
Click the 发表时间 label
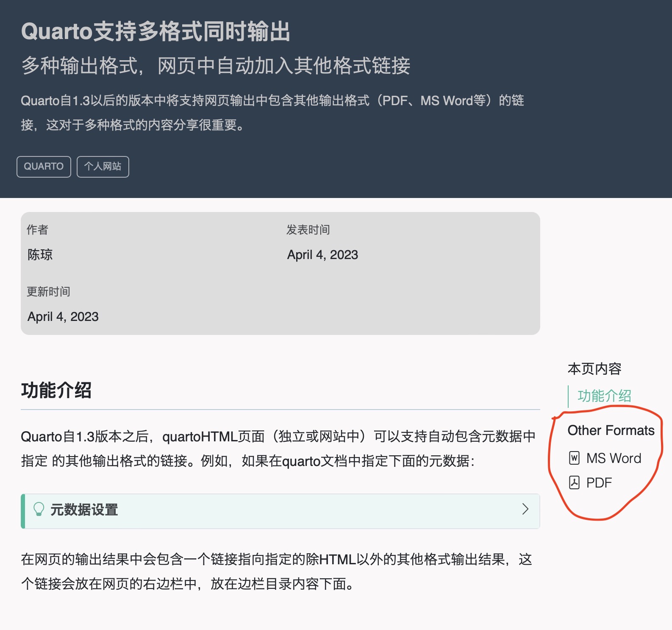[x=308, y=230]
